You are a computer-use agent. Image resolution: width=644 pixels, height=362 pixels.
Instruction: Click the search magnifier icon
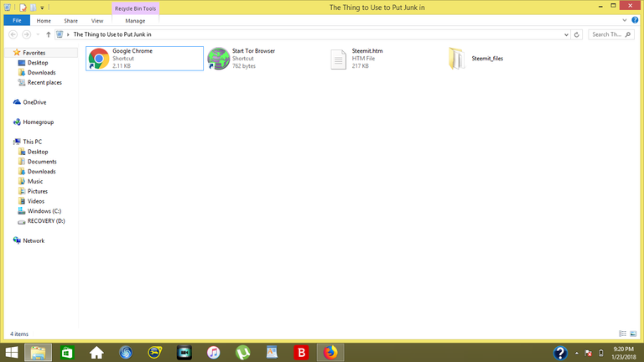(x=628, y=34)
